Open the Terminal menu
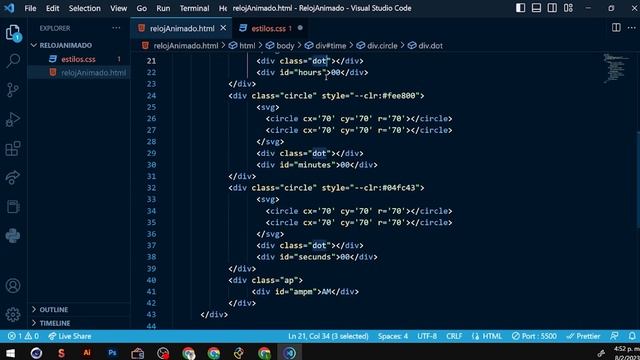 [x=194, y=8]
